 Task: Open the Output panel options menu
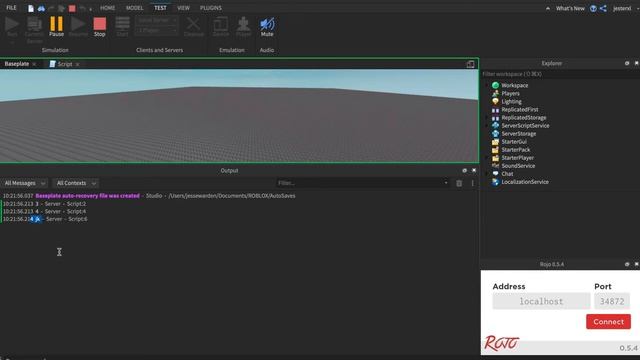pyautogui.click(x=472, y=183)
